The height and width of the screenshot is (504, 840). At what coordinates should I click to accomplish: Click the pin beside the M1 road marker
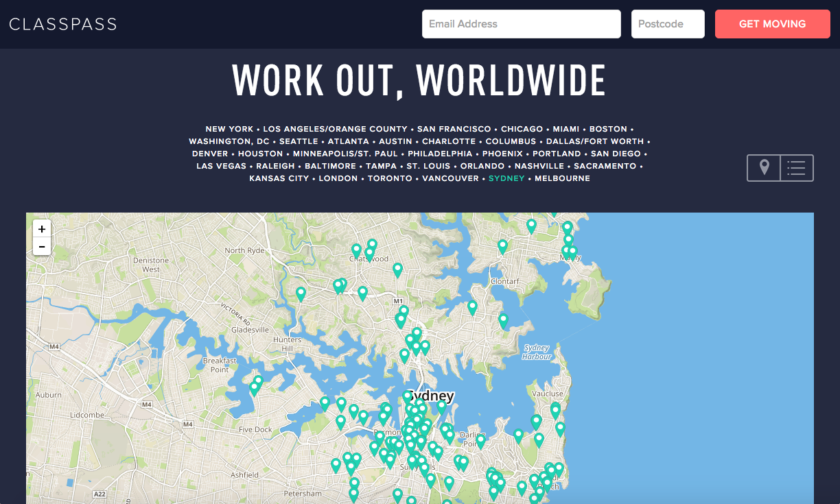(404, 312)
